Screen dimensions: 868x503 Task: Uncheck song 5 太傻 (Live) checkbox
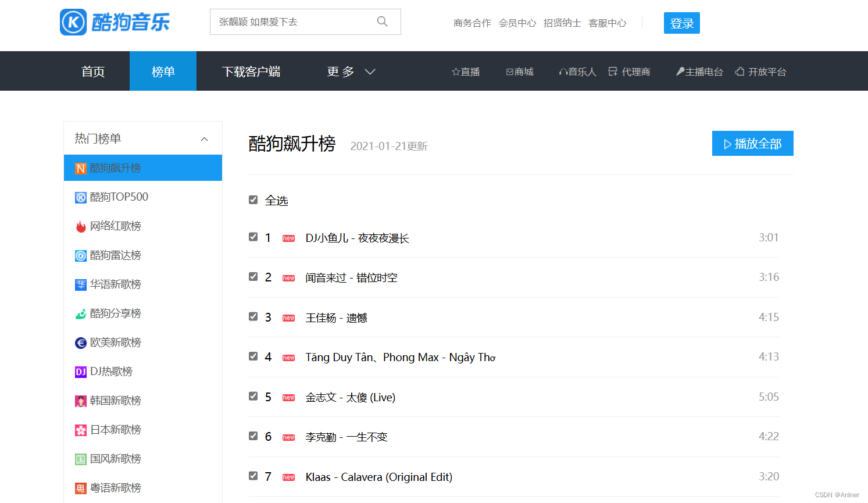click(253, 397)
